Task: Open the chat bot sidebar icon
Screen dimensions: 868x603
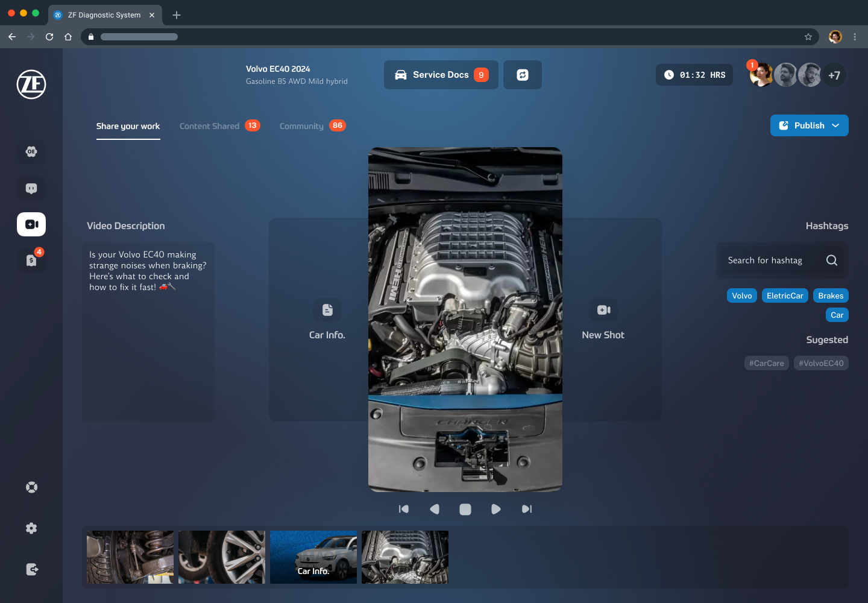Action: (x=31, y=188)
